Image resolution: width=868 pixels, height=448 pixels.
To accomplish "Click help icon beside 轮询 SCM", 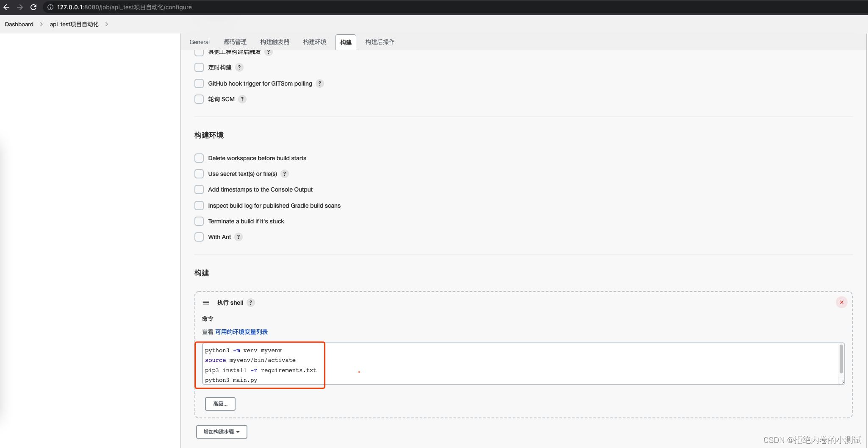I will click(x=242, y=99).
